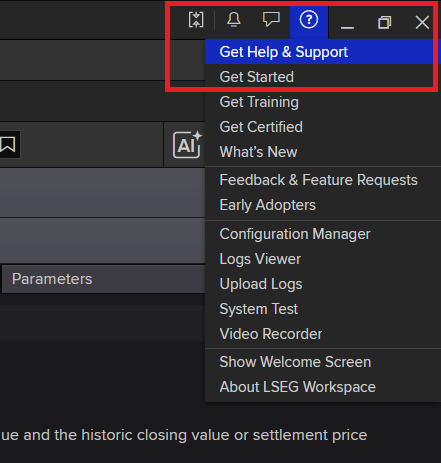Open the chat speech bubble icon

pyautogui.click(x=271, y=19)
